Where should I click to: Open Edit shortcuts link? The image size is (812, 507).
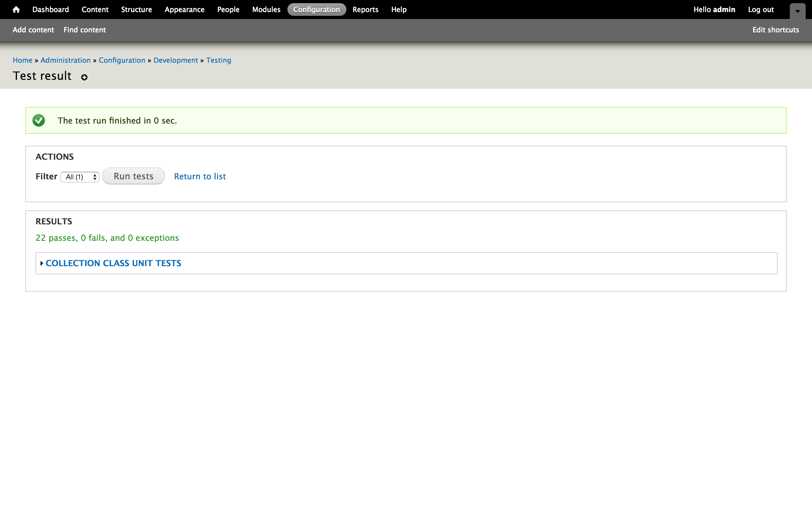776,30
